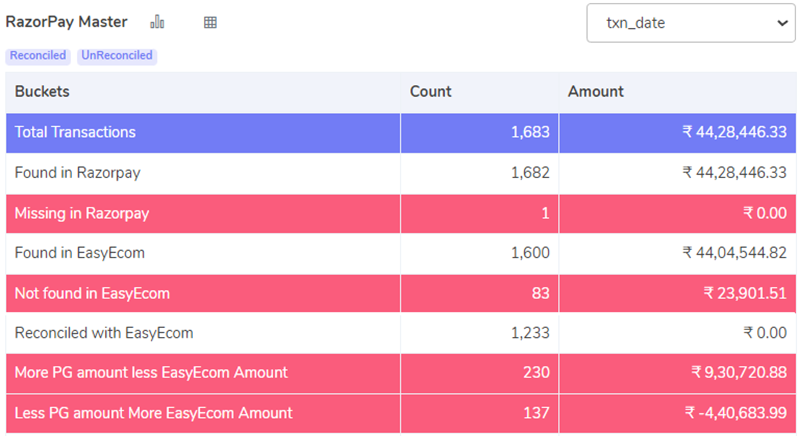The image size is (798, 436).
Task: Click the Missing in Razorpay amount ₹ 0.00
Action: click(x=765, y=213)
